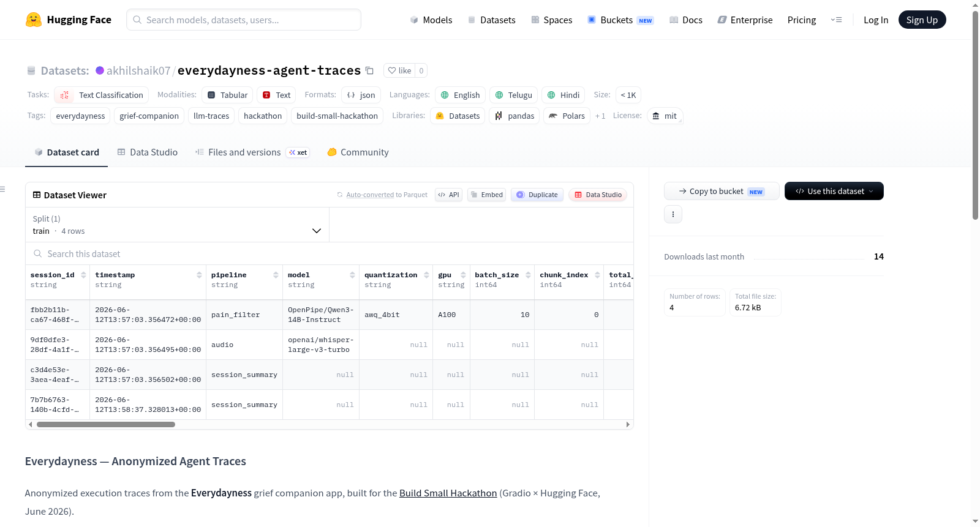
Task: Open Spaces in the top navigation
Action: [552, 20]
